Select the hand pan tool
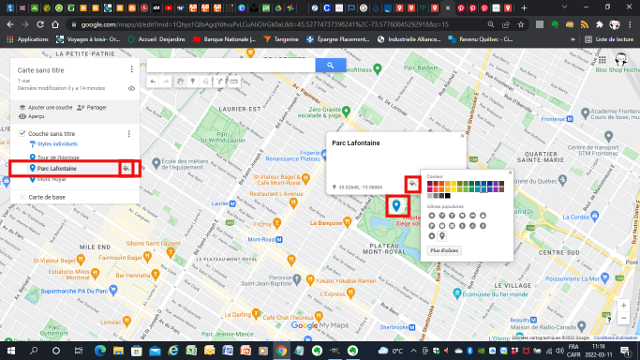Image resolution: width=640 pixels, height=360 pixels. tap(180, 82)
